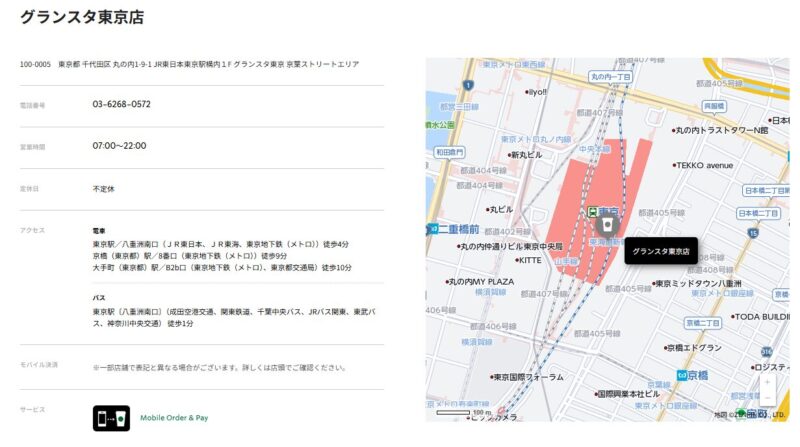The width and height of the screenshot is (800, 447).
Task: Click the グランスタ東京店 map label
Action: click(x=661, y=251)
